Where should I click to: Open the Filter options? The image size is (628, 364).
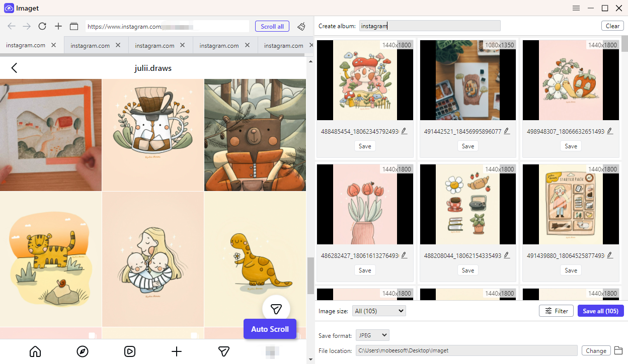[556, 311]
